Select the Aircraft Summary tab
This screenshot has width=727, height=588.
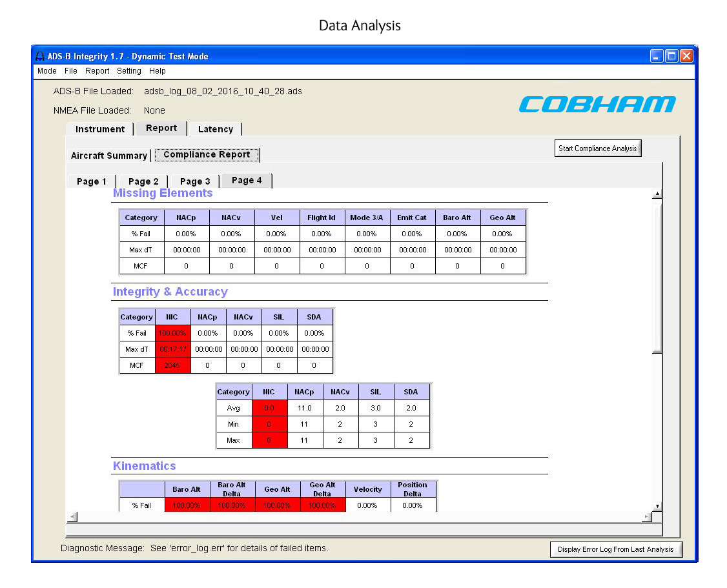[x=108, y=156]
